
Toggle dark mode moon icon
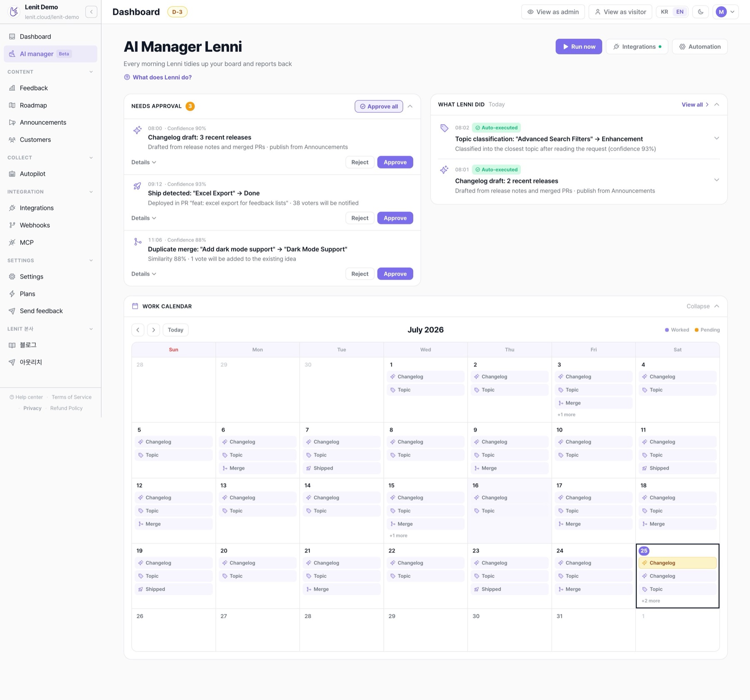click(700, 12)
